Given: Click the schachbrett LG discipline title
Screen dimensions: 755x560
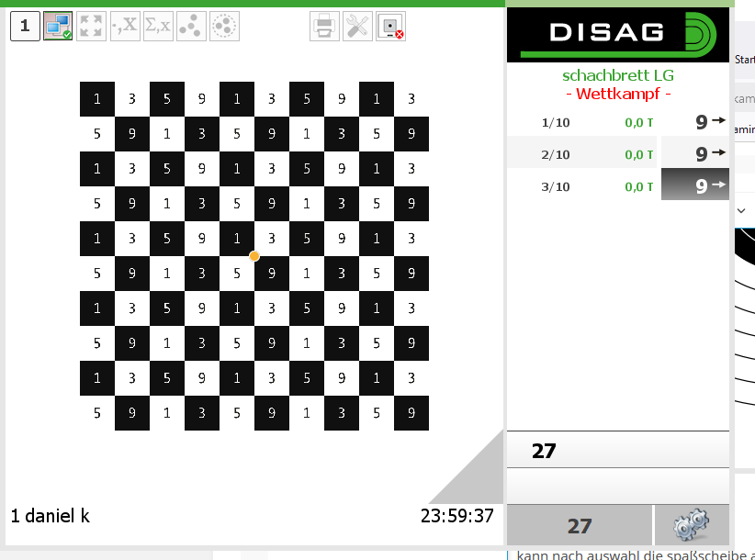Looking at the screenshot, I should click(x=617, y=76).
